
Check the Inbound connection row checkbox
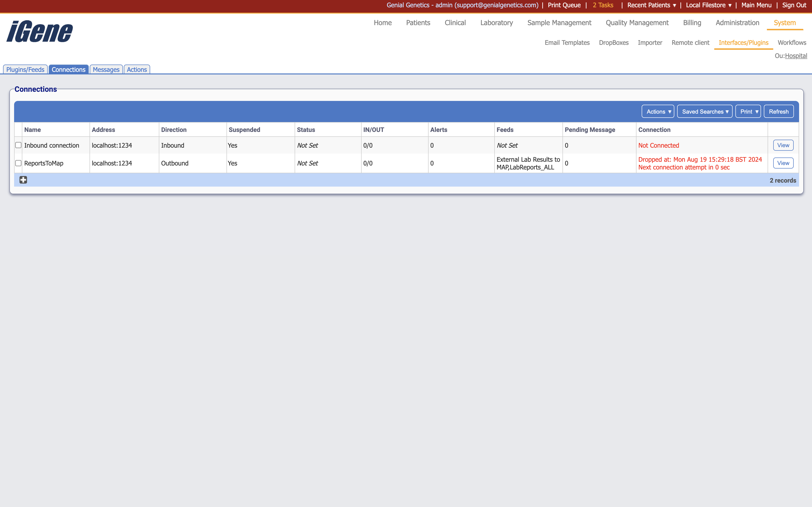point(18,145)
